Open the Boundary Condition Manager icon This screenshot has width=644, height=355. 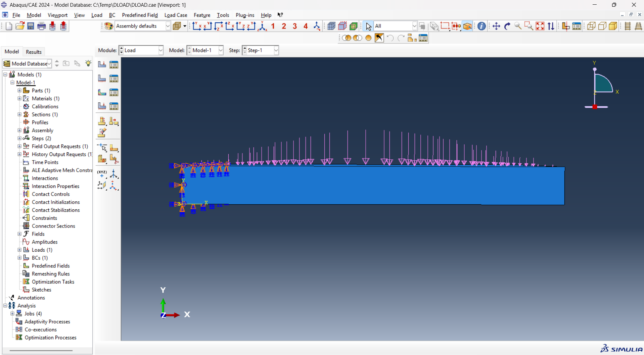coord(114,79)
